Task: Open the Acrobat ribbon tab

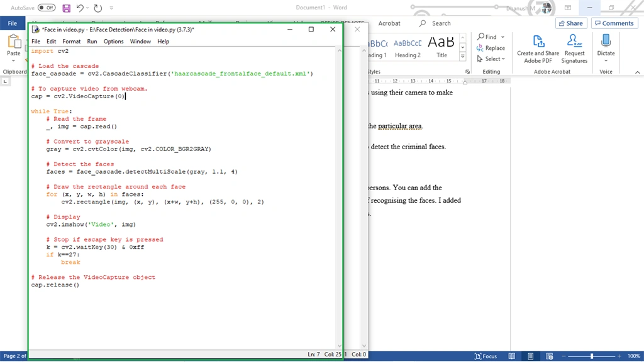Action: [389, 23]
